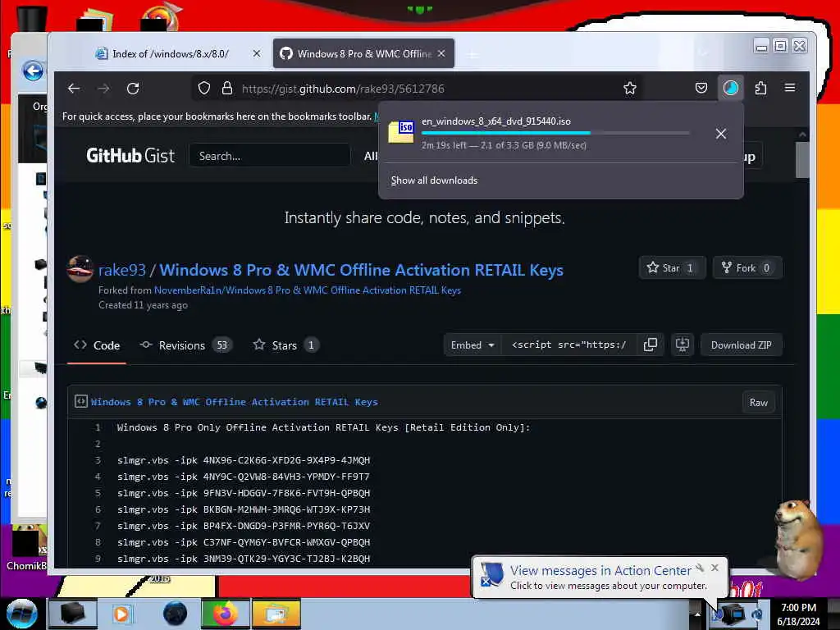The height and width of the screenshot is (630, 840).
Task: Click the download progress bar
Action: (x=555, y=133)
